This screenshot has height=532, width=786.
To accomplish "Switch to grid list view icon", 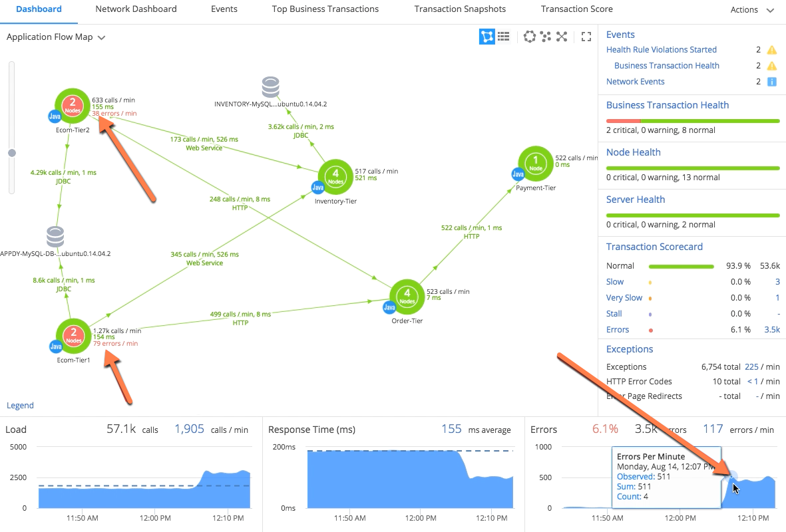I will click(503, 37).
